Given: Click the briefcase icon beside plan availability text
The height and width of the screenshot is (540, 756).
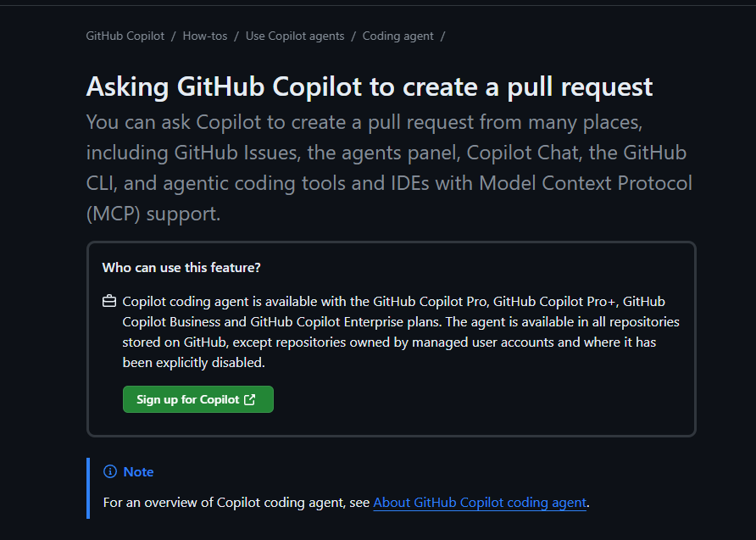Looking at the screenshot, I should coord(109,302).
